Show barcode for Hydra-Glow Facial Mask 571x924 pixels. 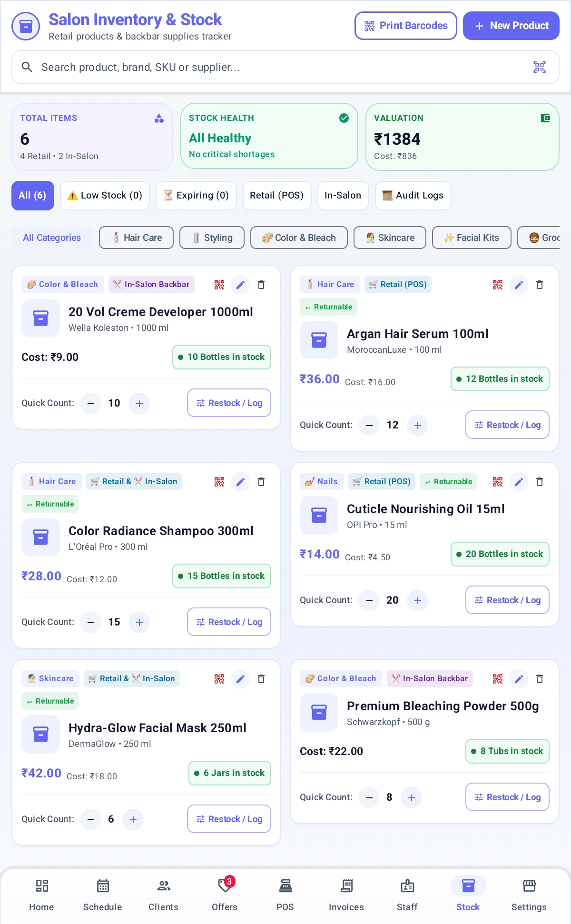click(x=219, y=679)
